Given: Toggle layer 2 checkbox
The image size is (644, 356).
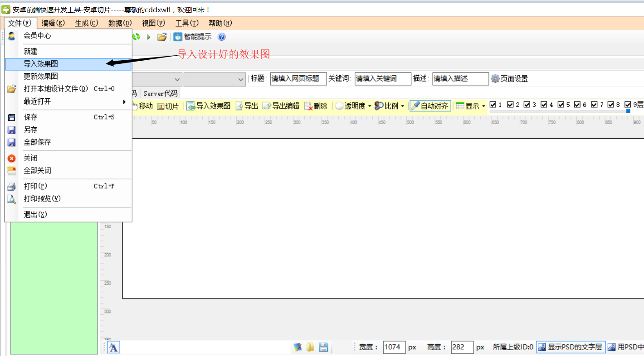Looking at the screenshot, I should (x=510, y=104).
